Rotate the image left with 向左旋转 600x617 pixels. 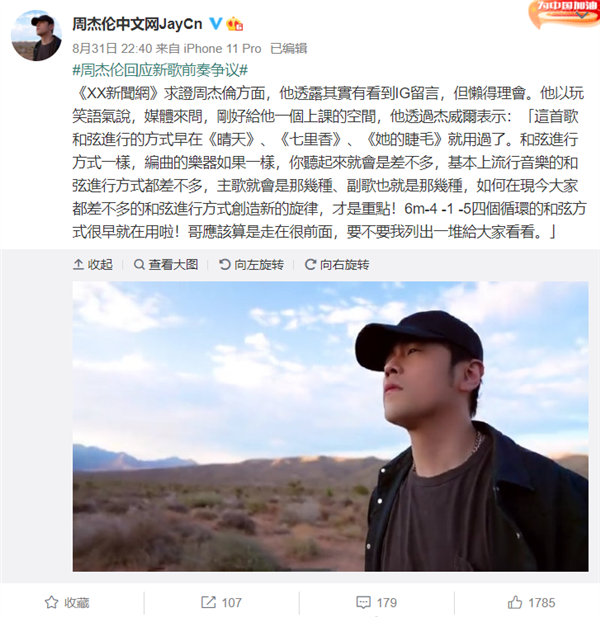click(x=251, y=264)
